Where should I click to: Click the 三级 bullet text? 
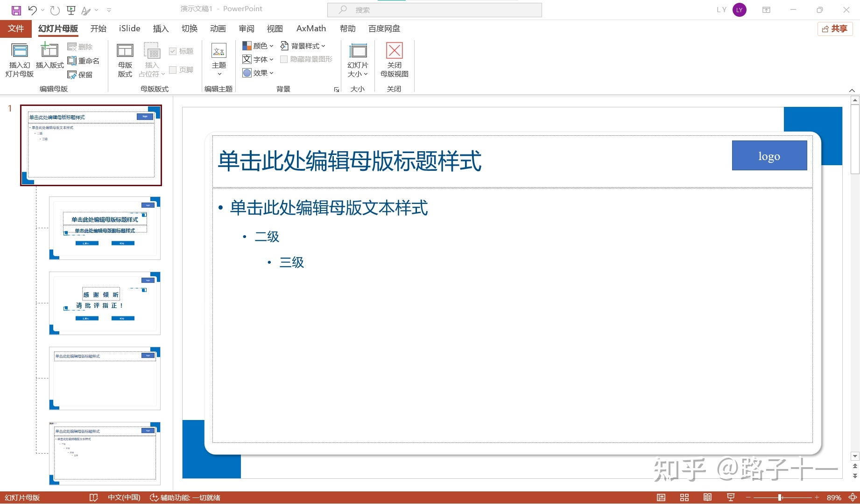click(x=291, y=262)
